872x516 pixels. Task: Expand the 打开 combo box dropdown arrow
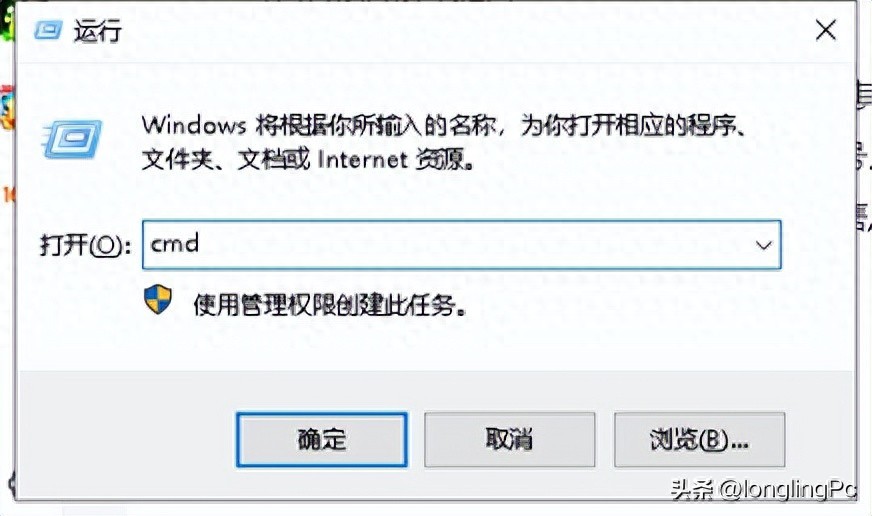[x=764, y=245]
